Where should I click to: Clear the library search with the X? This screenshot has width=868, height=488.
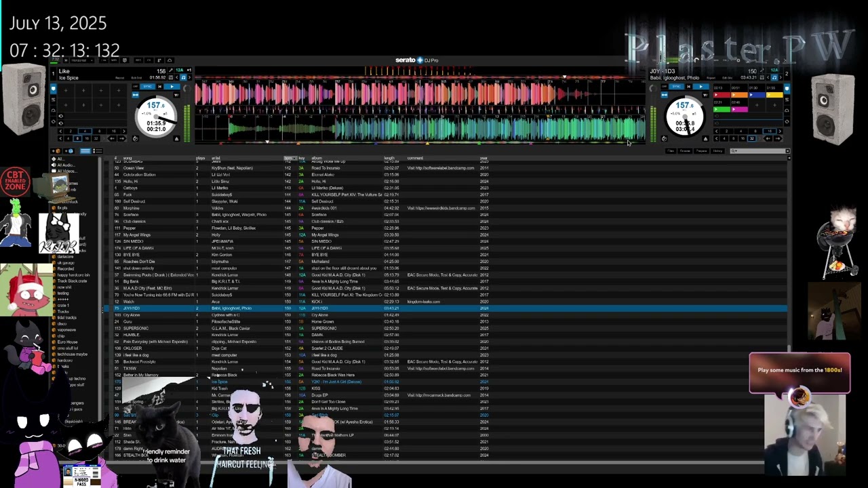point(787,151)
